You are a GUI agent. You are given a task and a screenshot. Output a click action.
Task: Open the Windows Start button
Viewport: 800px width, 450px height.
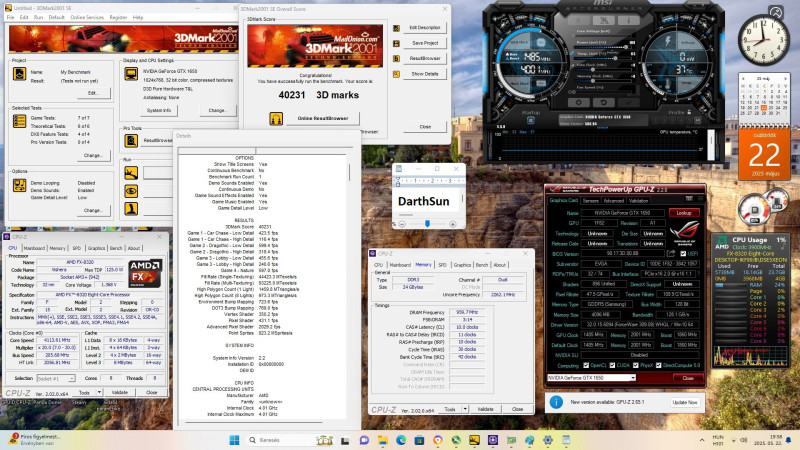pyautogui.click(x=234, y=440)
